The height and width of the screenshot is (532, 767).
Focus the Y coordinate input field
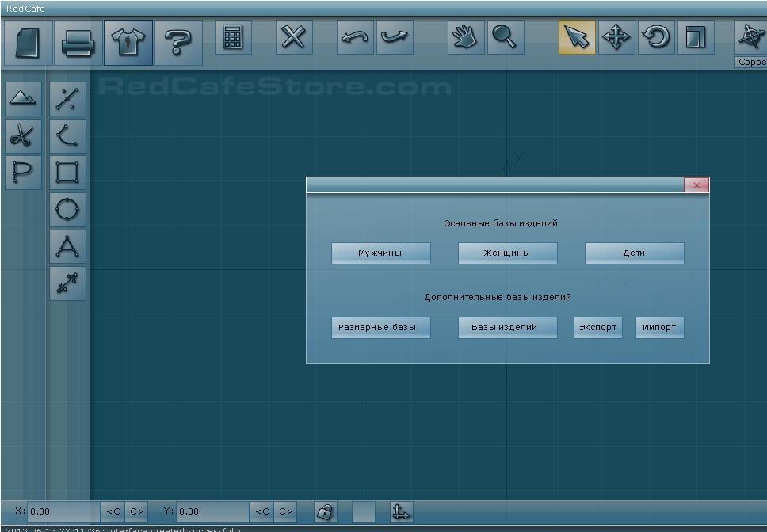click(x=213, y=512)
